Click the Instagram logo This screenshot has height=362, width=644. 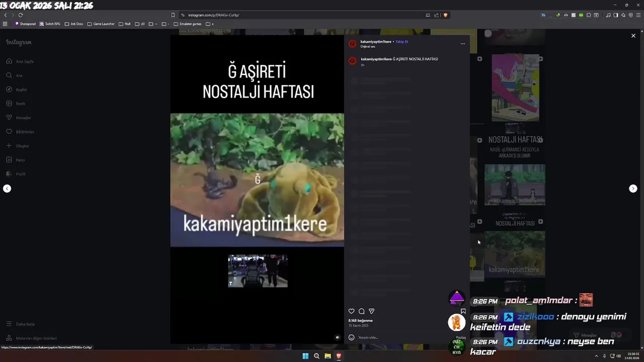pyautogui.click(x=19, y=42)
